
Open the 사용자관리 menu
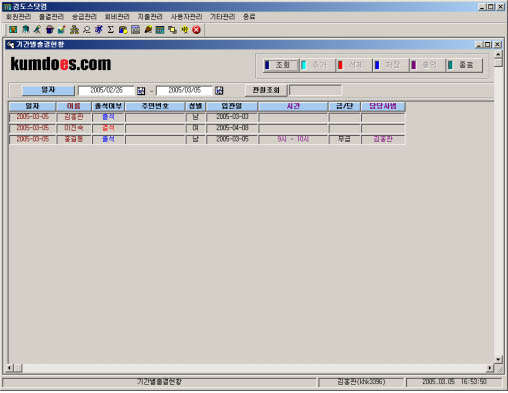186,17
